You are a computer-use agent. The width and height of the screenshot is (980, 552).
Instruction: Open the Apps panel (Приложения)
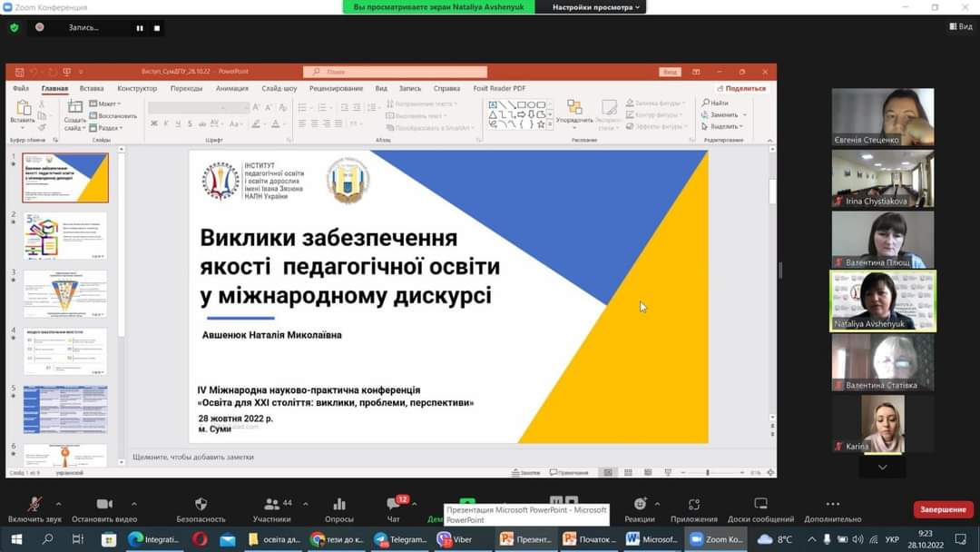coord(694,505)
